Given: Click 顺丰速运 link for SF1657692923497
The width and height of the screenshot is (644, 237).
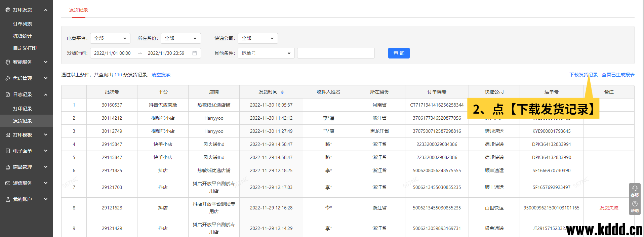Looking at the screenshot, I should click(x=494, y=187).
